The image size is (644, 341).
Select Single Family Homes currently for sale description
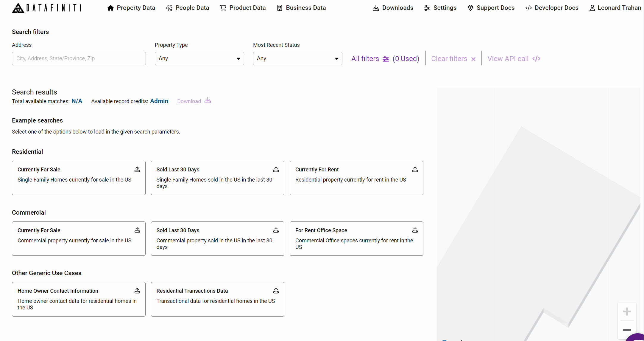point(74,180)
